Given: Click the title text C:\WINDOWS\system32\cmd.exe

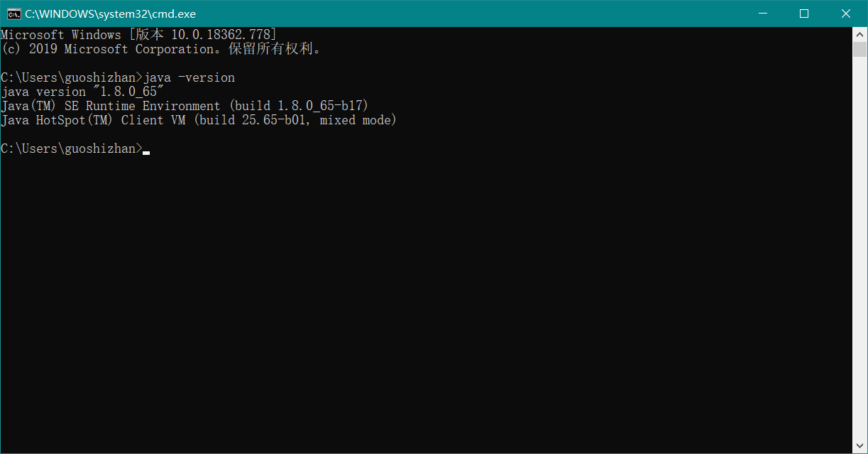Looking at the screenshot, I should (110, 13).
